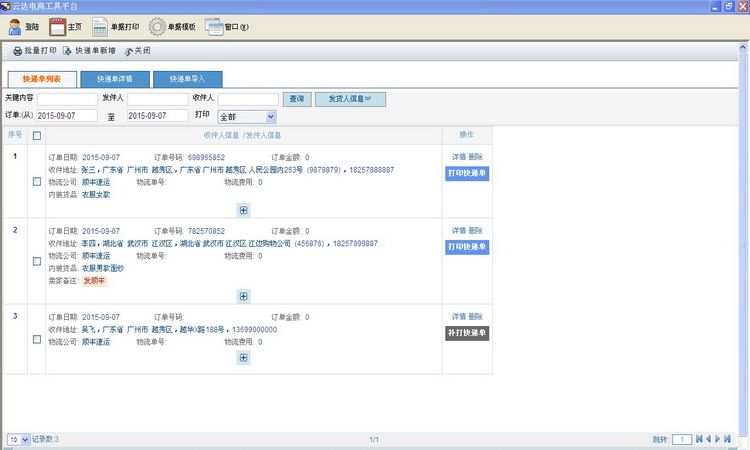Check the checkbox for order row 3
Viewport: 750px width, 450px height.
coord(37,340)
